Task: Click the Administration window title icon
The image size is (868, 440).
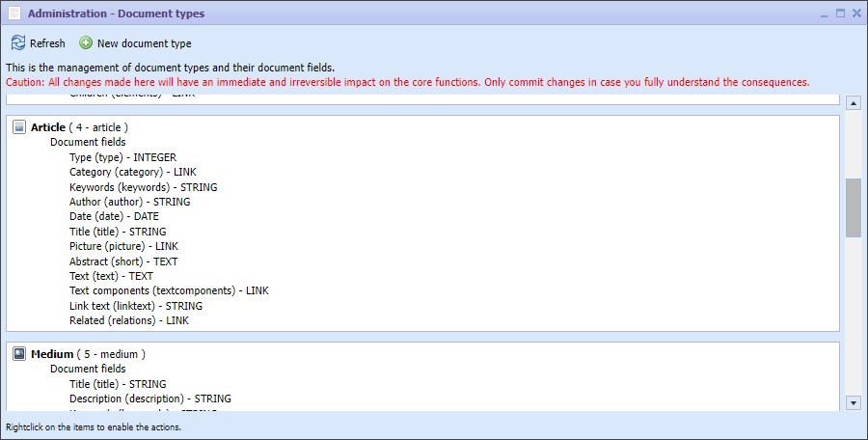Action: coord(14,14)
